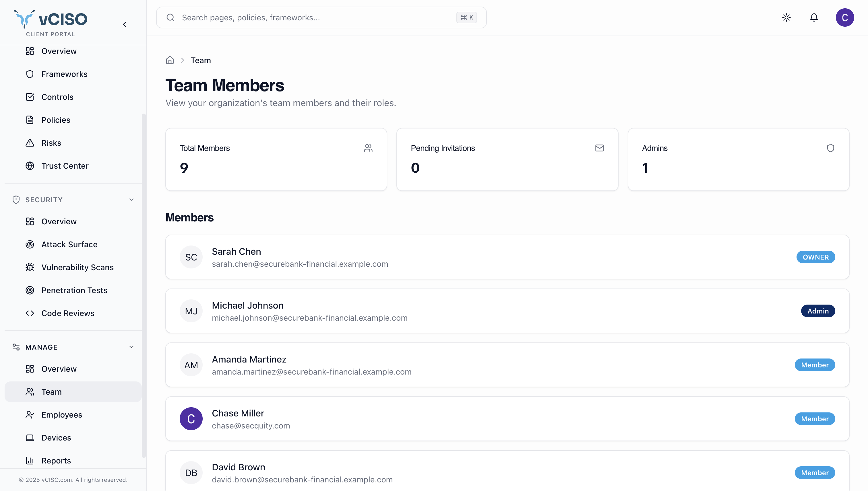Click the SC avatar for Sarah Chen

coord(191,257)
